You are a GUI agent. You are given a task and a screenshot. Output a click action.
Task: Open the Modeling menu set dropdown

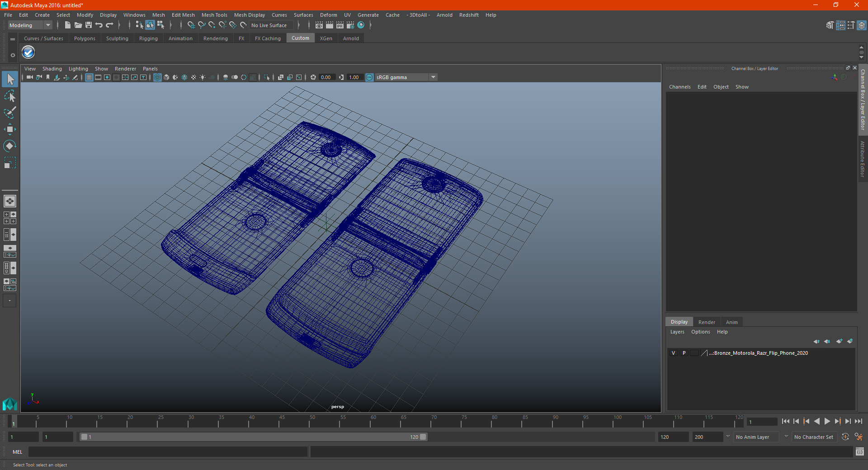click(30, 25)
